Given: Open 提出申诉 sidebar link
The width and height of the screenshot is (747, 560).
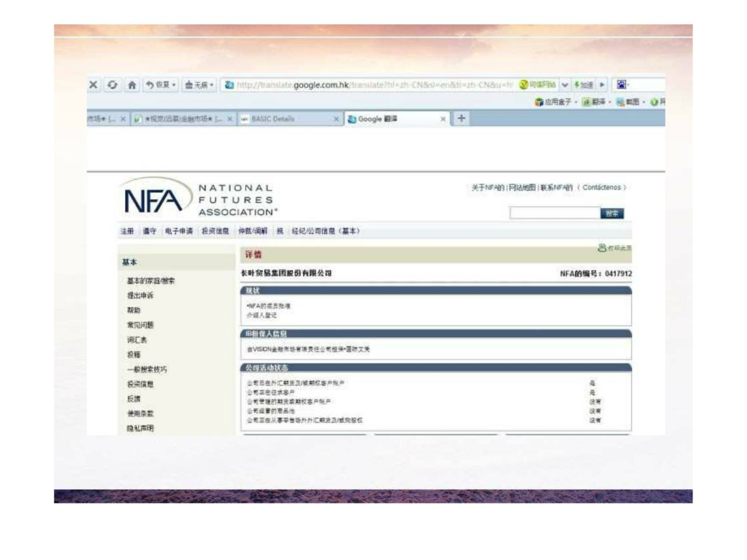Looking at the screenshot, I should tap(140, 296).
